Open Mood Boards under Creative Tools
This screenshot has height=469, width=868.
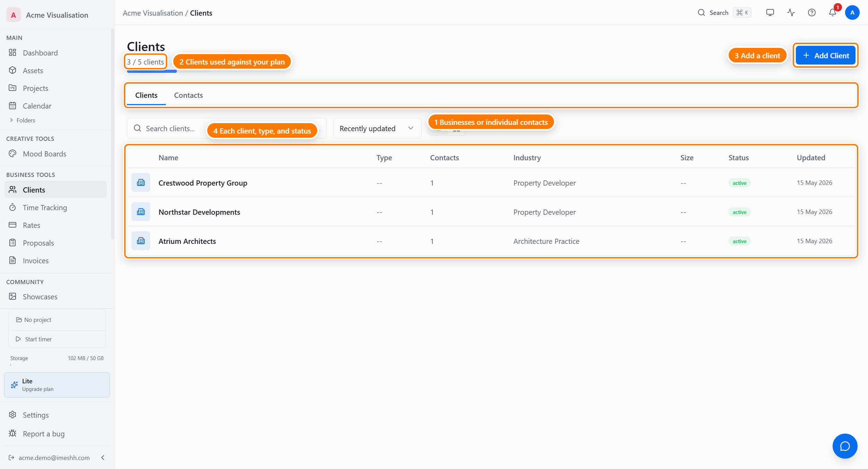coord(56,154)
